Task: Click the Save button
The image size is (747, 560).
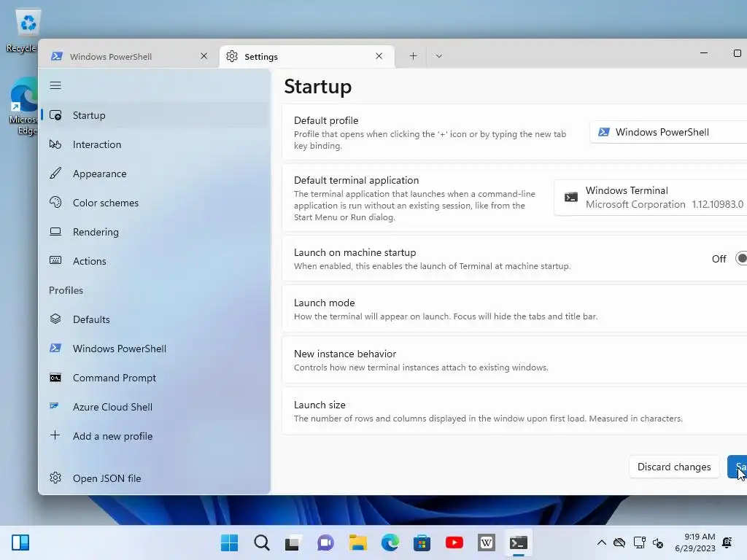Action: 738,467
